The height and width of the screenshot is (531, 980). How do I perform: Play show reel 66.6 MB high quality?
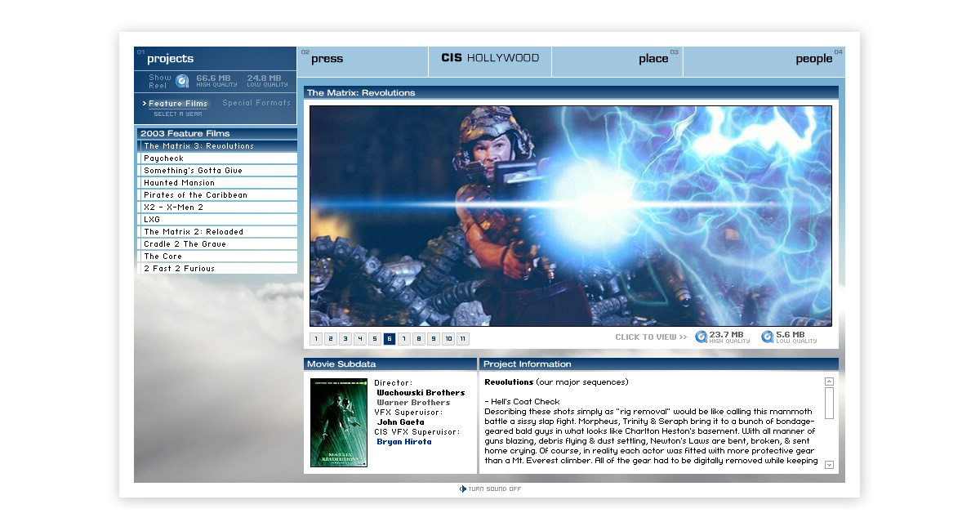(x=216, y=81)
